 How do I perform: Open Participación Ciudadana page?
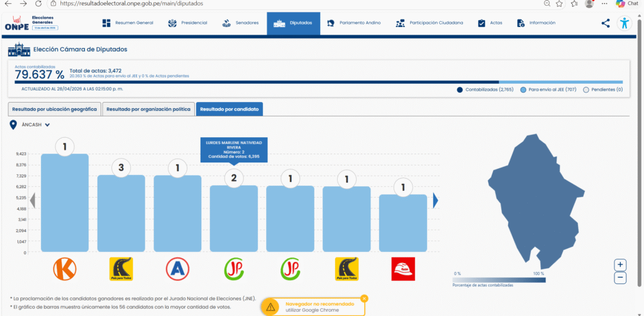pyautogui.click(x=430, y=23)
